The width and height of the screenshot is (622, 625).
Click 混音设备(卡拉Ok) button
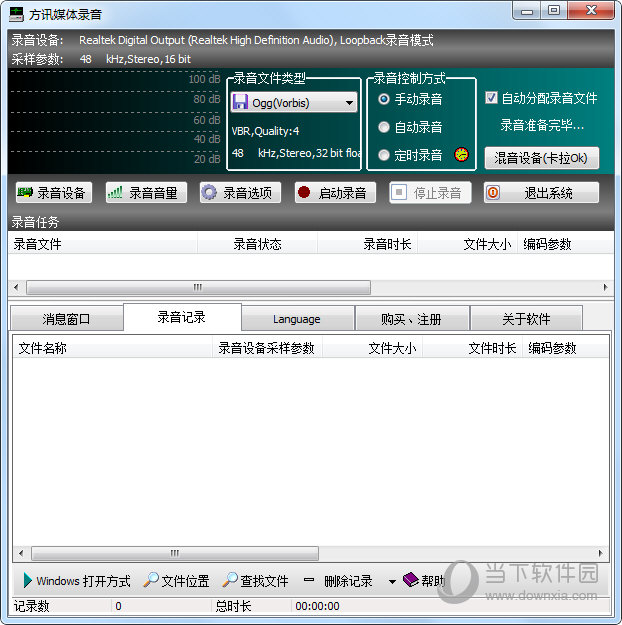(x=541, y=158)
